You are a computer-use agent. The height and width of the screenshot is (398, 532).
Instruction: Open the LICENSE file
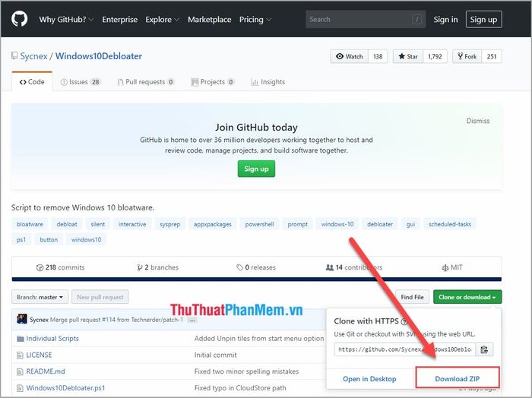coord(39,355)
